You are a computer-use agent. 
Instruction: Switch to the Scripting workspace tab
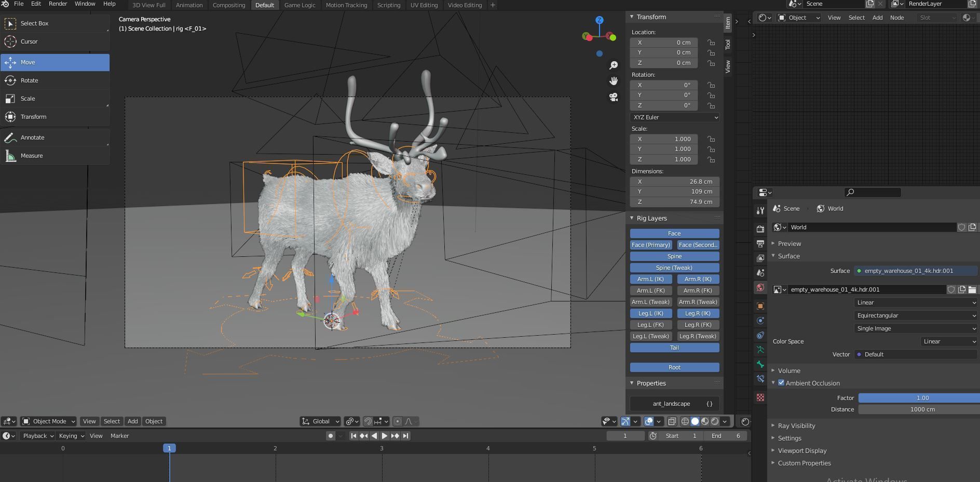pyautogui.click(x=388, y=5)
